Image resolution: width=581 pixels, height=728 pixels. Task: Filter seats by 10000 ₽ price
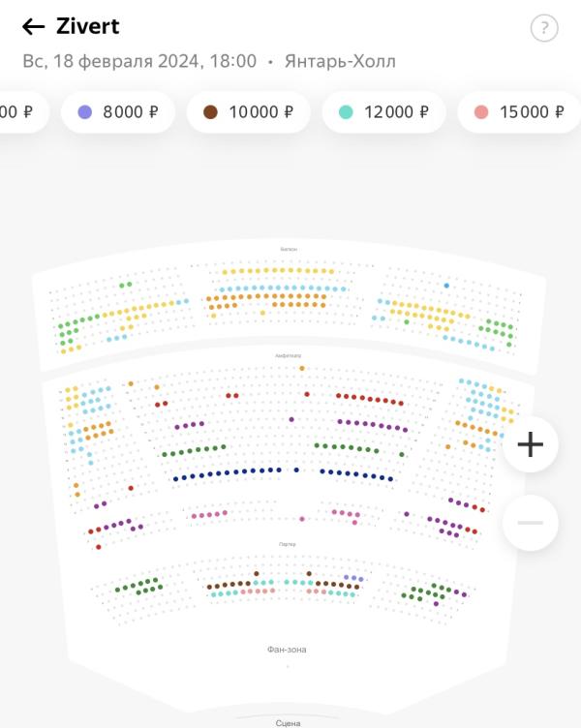[x=249, y=112]
